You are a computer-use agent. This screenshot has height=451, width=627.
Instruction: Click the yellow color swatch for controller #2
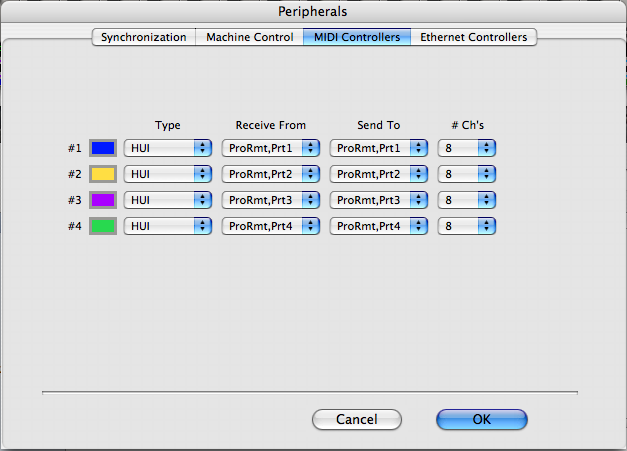click(103, 174)
